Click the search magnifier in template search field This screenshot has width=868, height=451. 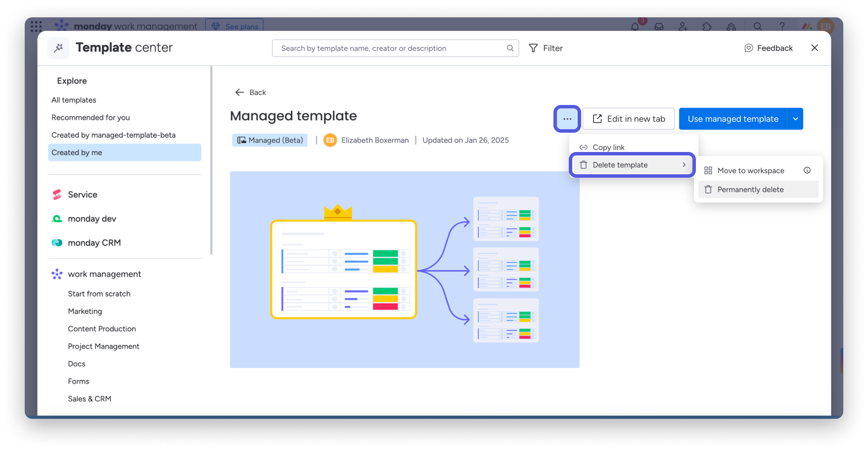tap(510, 48)
